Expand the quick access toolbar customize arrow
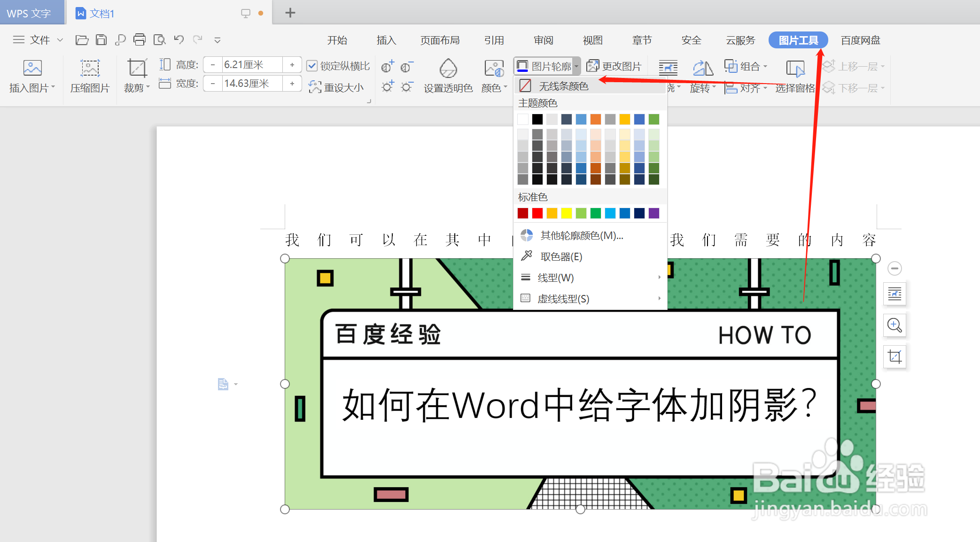980x542 pixels. [x=217, y=40]
